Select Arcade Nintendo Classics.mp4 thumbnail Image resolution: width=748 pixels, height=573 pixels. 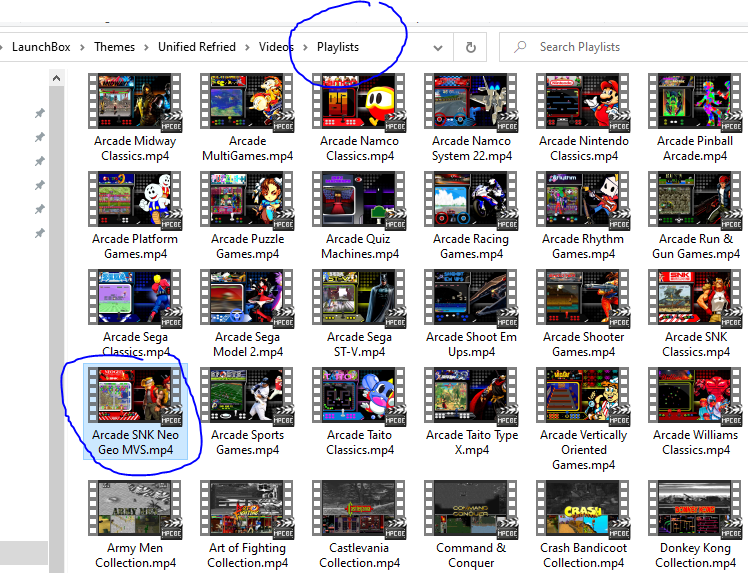583,101
